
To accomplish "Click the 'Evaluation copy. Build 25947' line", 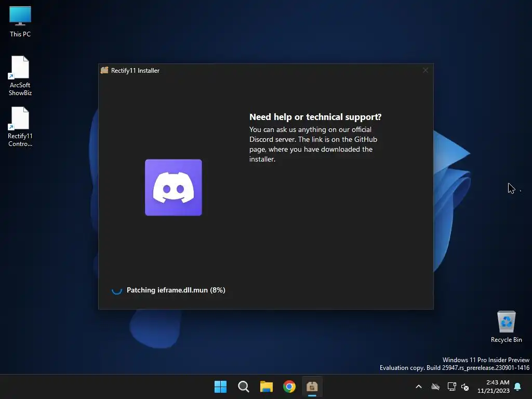I will click(x=454, y=368).
